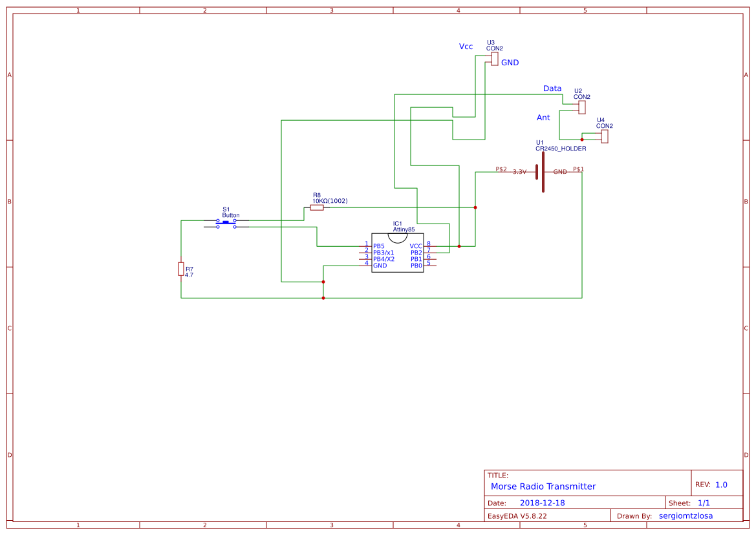Select the 4.7 resistor R7 symbol
The height and width of the screenshot is (535, 756).
pos(180,270)
